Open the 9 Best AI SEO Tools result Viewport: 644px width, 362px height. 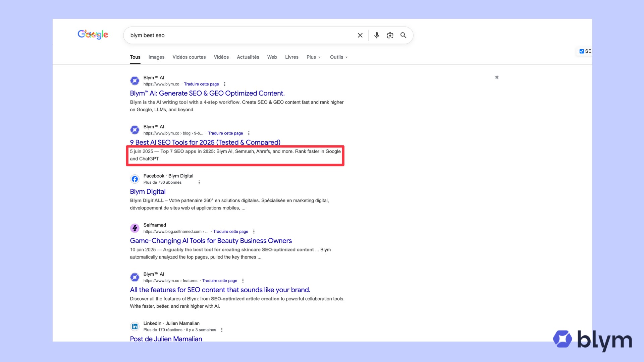tap(205, 142)
